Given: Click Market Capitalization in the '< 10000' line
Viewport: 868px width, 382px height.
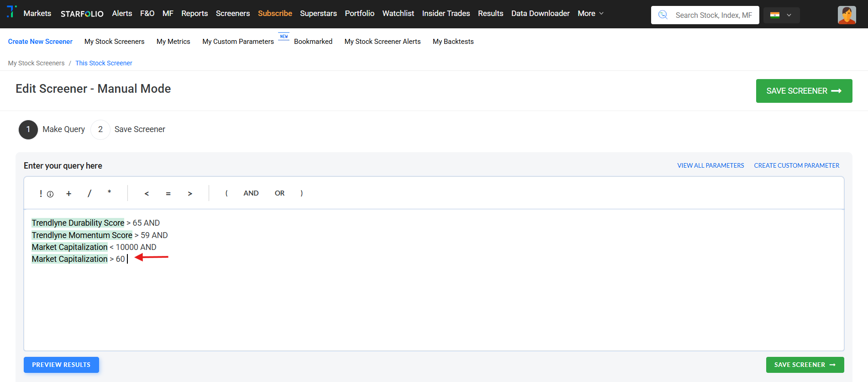Looking at the screenshot, I should pos(69,247).
